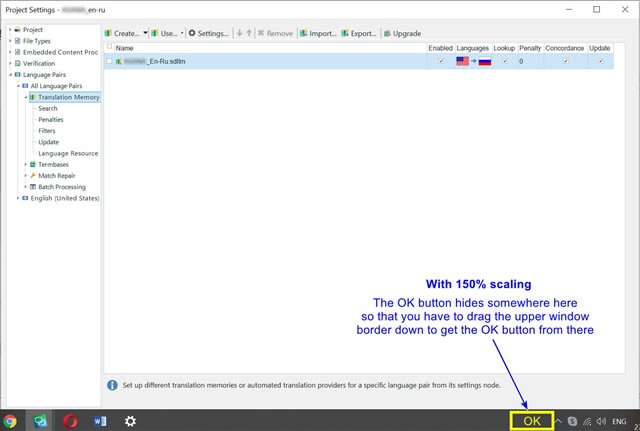
Task: Open Opera browser from the taskbar
Action: (70, 421)
